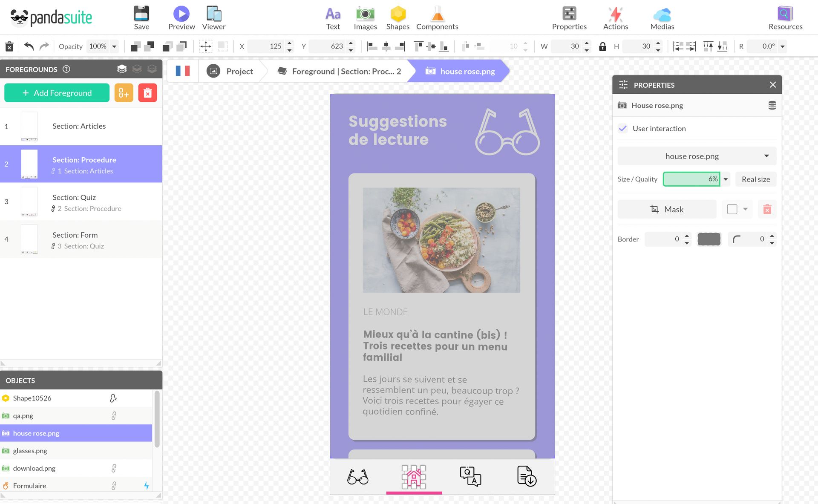818x504 pixels.
Task: Toggle the mask checkbox square
Action: click(732, 209)
